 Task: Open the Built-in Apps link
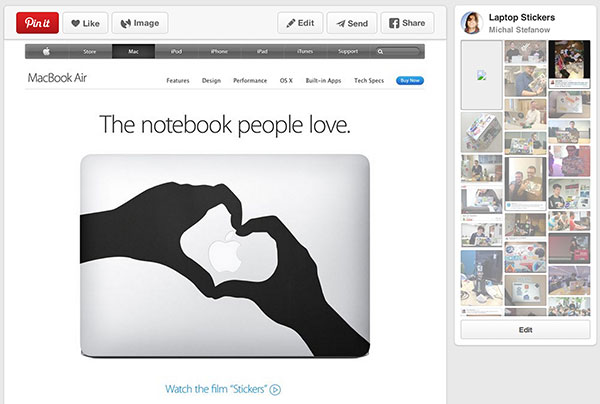(323, 80)
